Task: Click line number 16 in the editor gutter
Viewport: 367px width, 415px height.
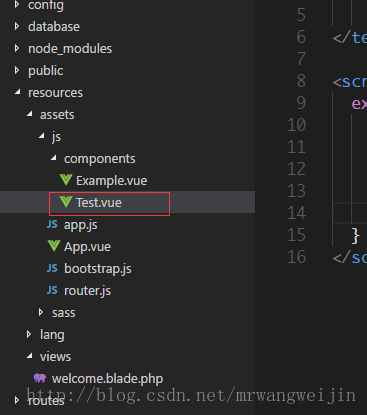Action: point(296,257)
